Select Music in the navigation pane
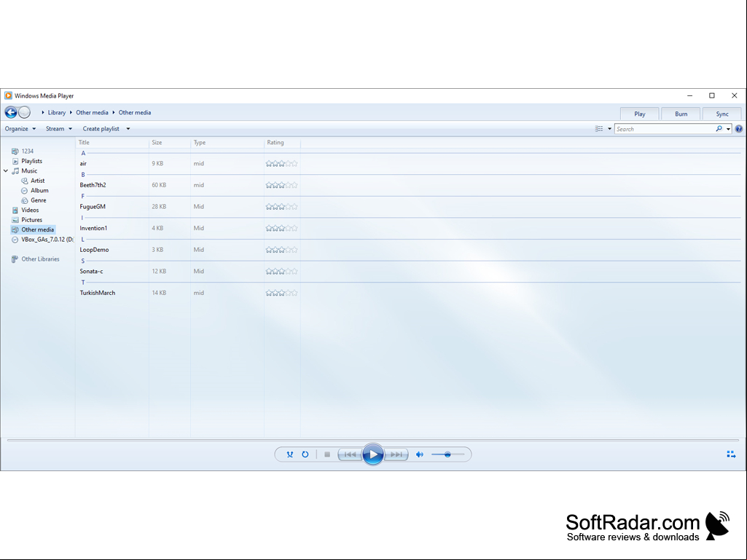The height and width of the screenshot is (560, 747). (24, 170)
